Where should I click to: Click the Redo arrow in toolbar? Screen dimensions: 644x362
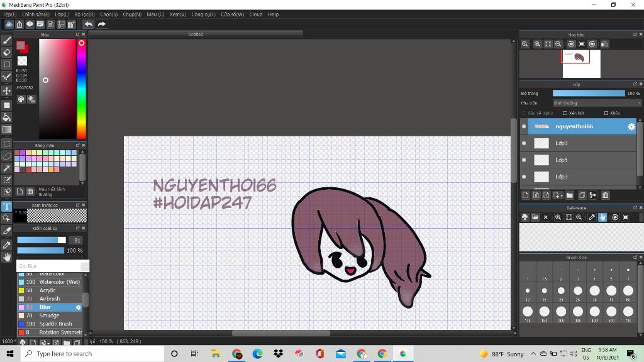tap(101, 25)
